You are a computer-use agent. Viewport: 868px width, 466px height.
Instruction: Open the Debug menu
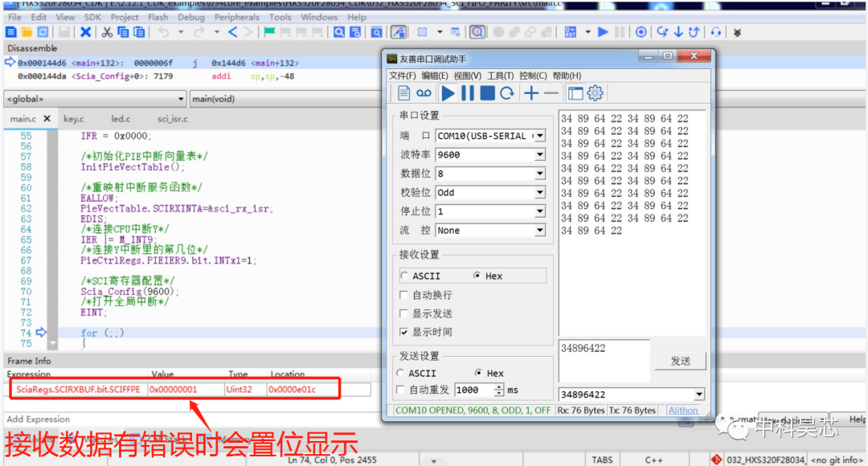pyautogui.click(x=191, y=16)
